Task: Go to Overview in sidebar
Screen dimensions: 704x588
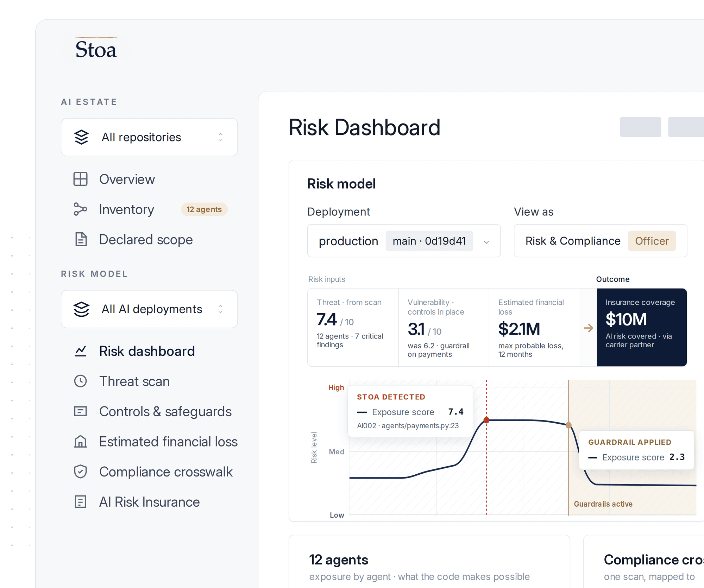Action: (x=127, y=179)
